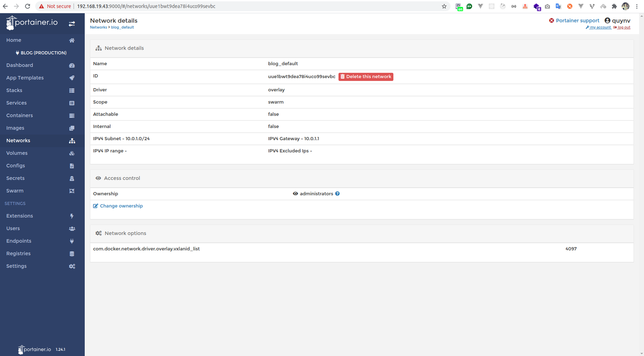Click the browser address bar URL
644x356 pixels.
[146, 6]
